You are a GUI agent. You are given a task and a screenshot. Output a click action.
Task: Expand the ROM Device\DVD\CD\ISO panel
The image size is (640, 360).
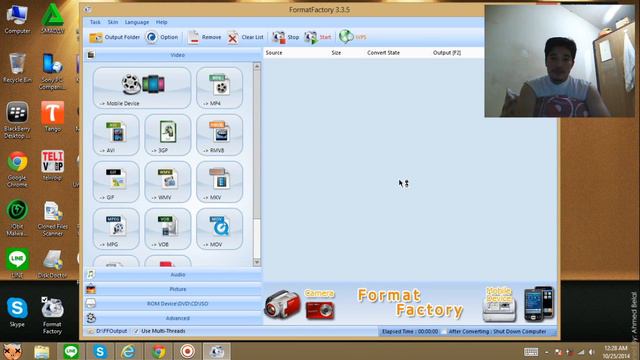pyautogui.click(x=173, y=304)
